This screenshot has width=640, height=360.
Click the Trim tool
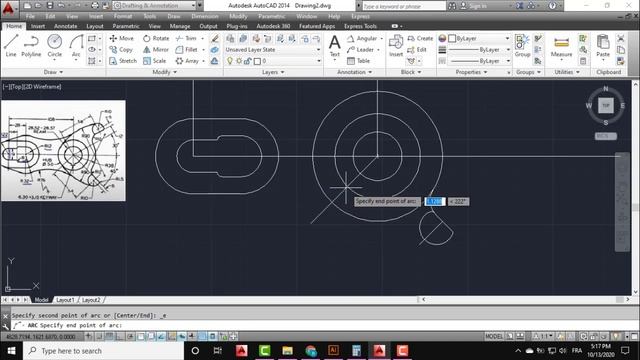pos(186,38)
